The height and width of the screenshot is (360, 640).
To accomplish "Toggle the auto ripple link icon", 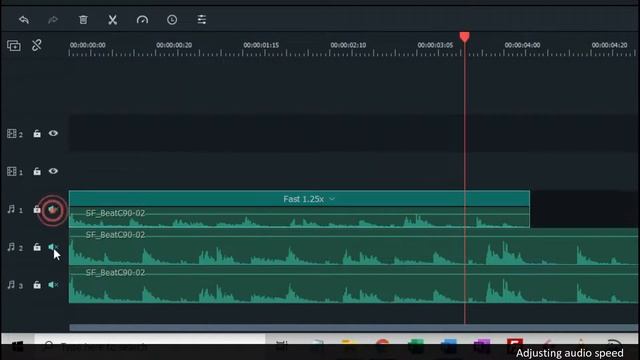I will point(37,45).
